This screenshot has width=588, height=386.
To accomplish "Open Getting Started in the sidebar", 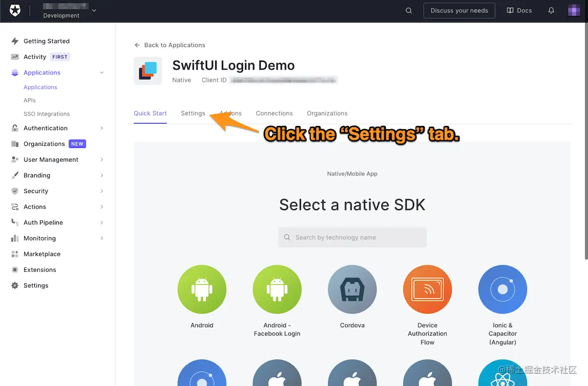I will (47, 41).
